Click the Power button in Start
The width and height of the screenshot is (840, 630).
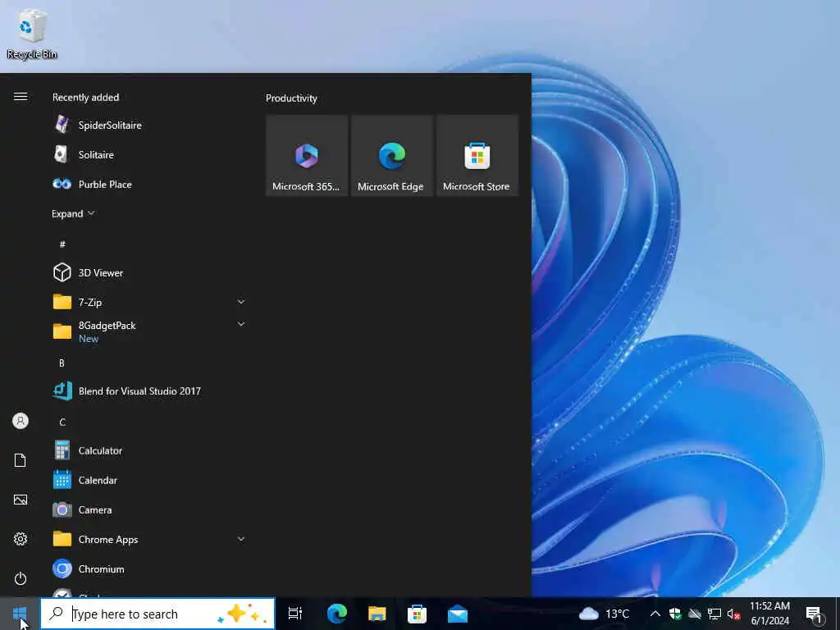click(x=21, y=578)
